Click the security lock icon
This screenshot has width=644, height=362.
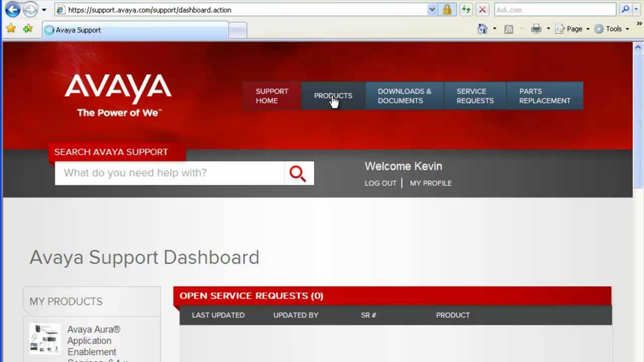pyautogui.click(x=447, y=10)
